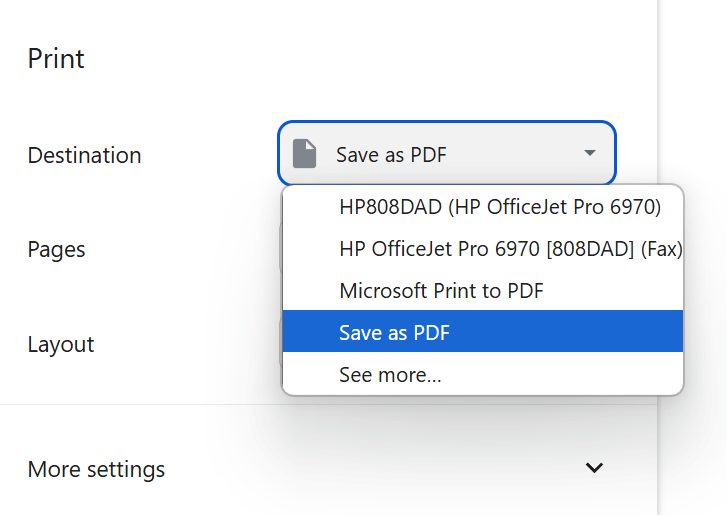Choose the highlighted Save as PDF entry

click(394, 332)
